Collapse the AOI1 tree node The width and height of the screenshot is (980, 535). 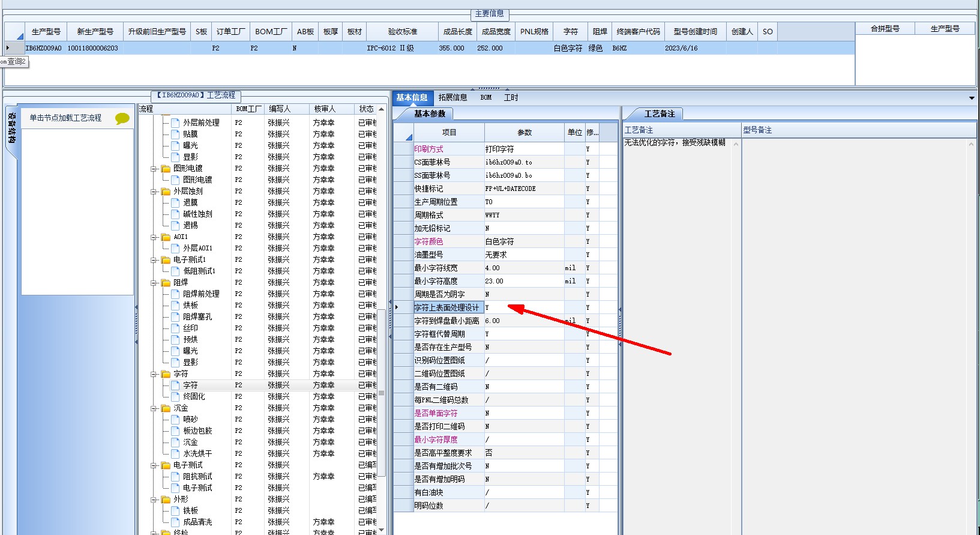tap(154, 237)
